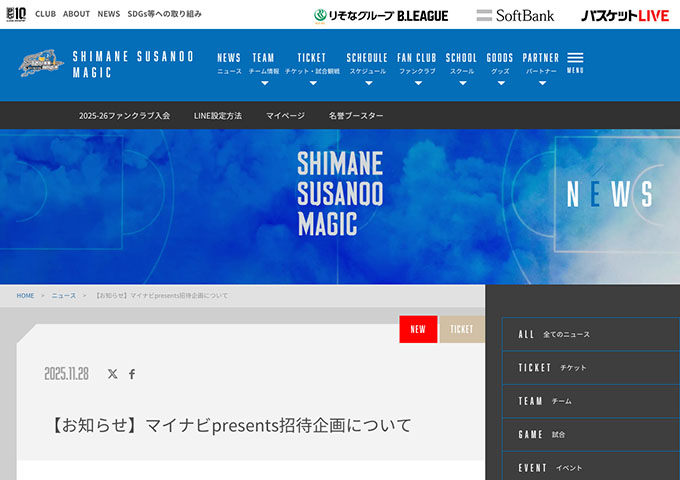Open the hamburger MENU icon
The image size is (680, 480).
[x=575, y=63]
